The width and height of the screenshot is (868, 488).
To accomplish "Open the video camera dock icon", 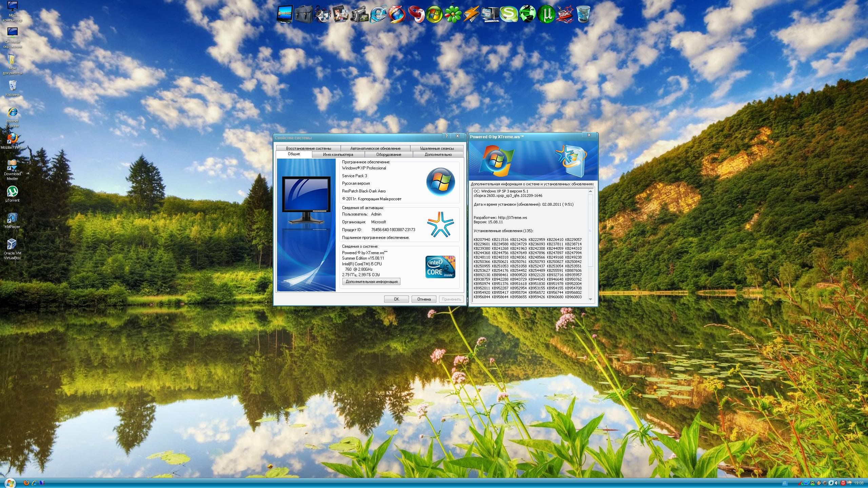I will (359, 14).
